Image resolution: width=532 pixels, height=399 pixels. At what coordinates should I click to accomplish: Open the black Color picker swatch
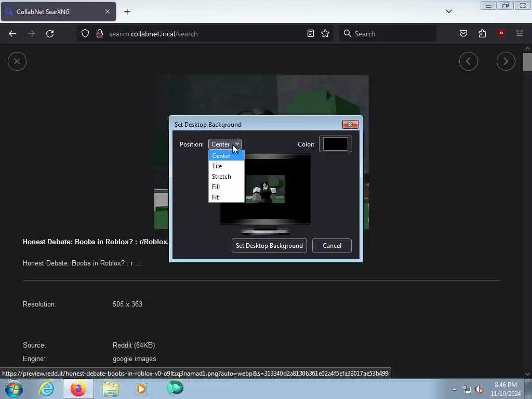(x=336, y=144)
